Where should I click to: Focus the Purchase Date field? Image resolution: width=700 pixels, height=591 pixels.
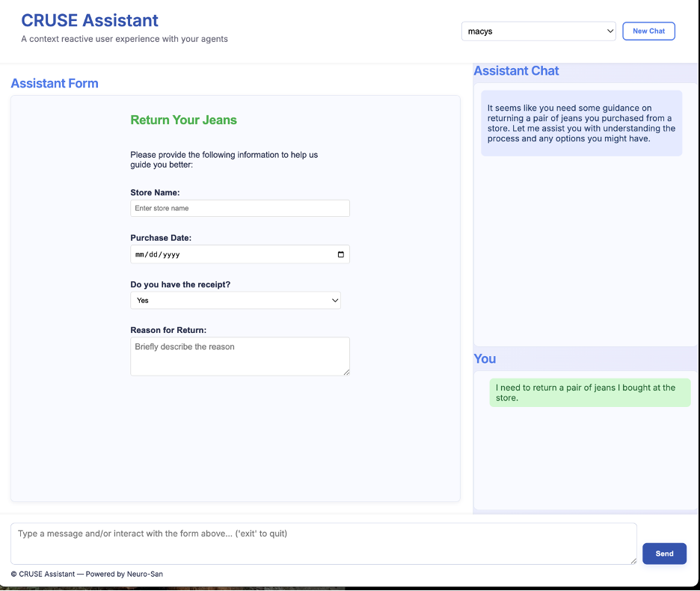(240, 254)
